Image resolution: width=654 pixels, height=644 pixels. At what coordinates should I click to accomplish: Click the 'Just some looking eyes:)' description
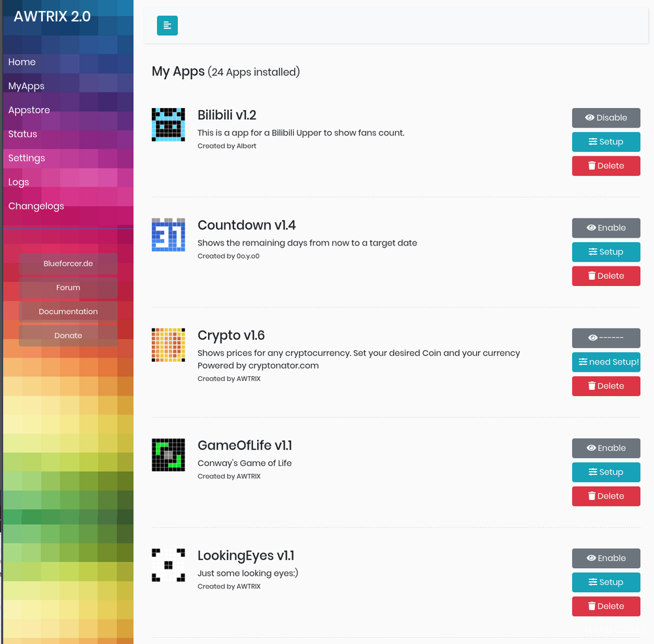(248, 573)
